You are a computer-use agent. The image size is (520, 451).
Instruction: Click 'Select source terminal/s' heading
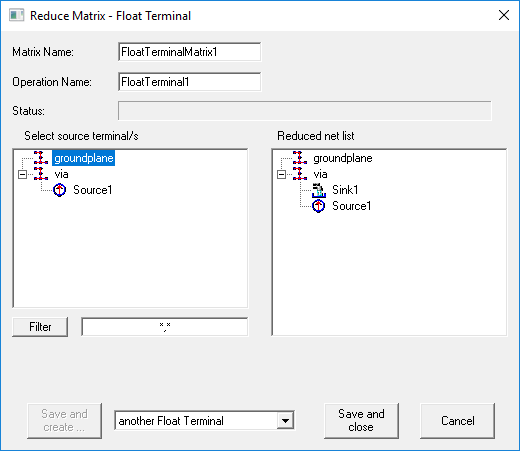(x=81, y=136)
